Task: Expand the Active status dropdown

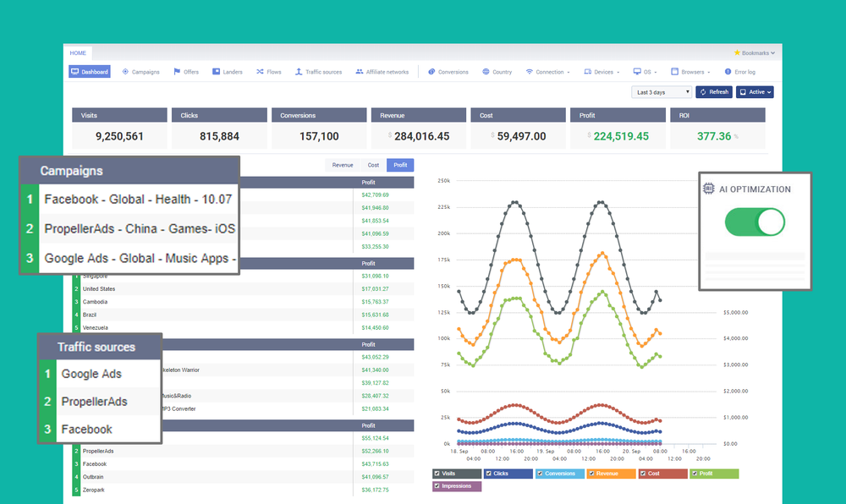Action: (755, 92)
